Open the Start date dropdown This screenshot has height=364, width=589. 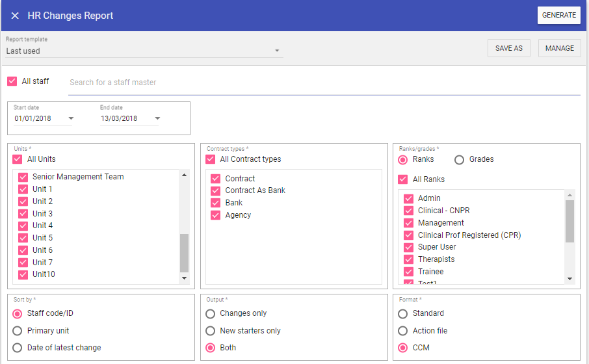[71, 118]
